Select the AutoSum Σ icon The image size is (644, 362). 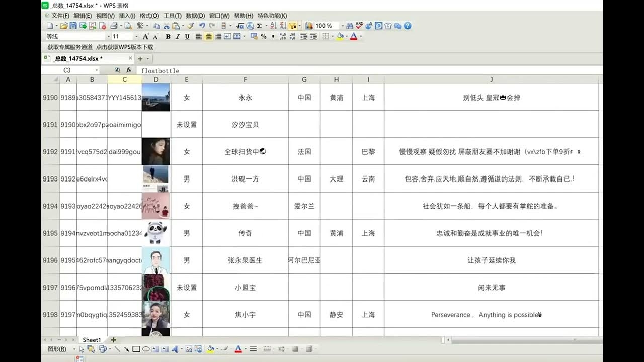(x=258, y=26)
